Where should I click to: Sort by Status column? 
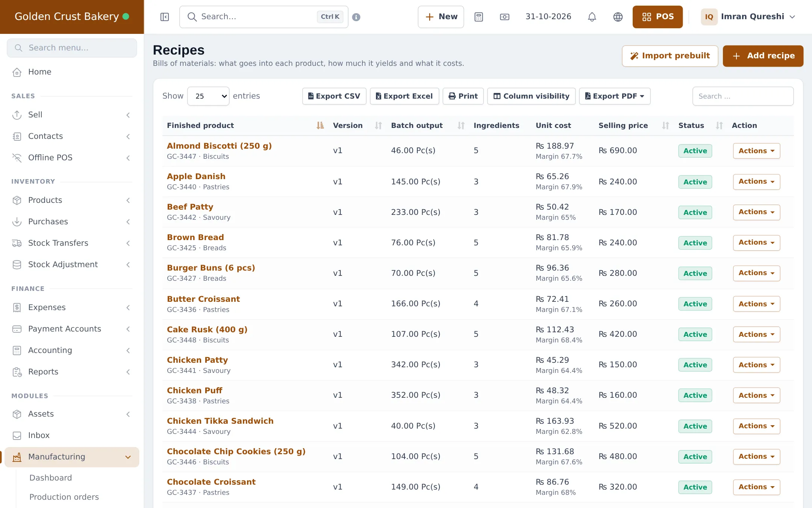[x=701, y=125]
